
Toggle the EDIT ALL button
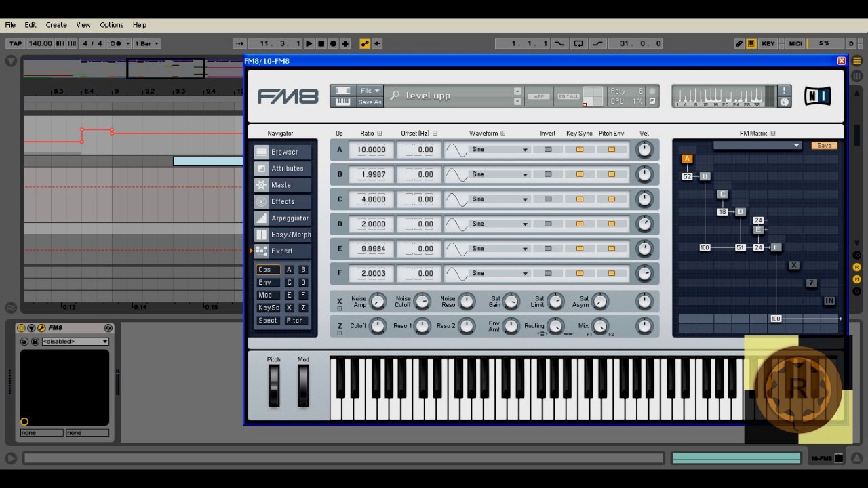click(568, 96)
